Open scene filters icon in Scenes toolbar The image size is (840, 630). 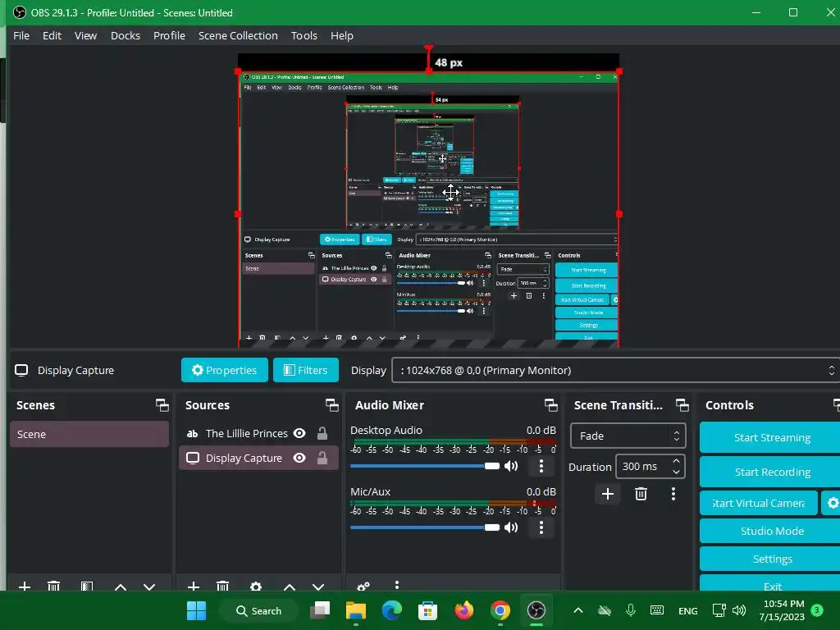pos(87,586)
